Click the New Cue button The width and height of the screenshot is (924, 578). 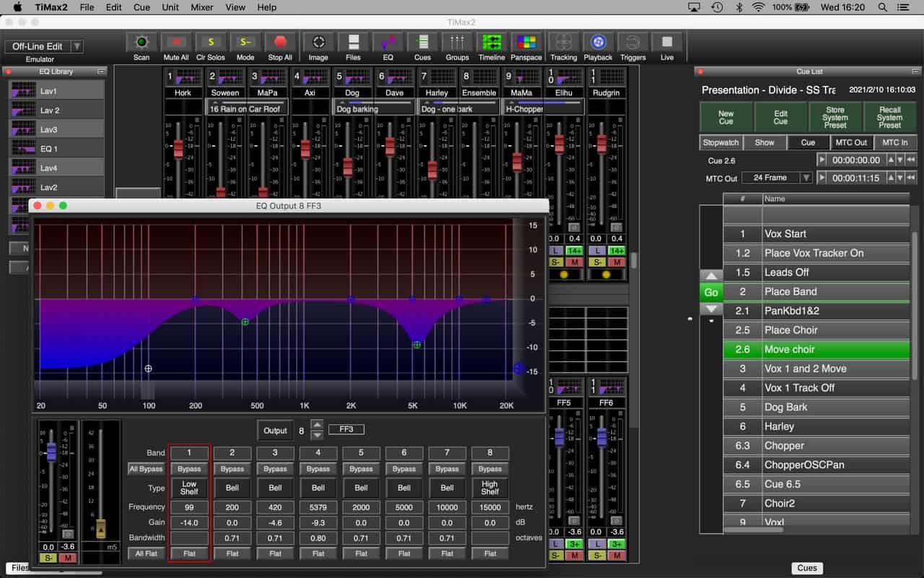(725, 117)
